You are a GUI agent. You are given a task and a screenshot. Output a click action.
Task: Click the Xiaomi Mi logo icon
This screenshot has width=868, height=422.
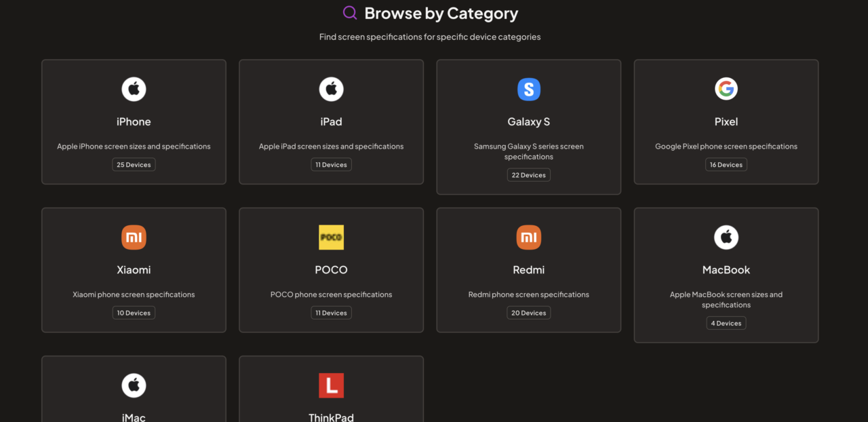click(134, 237)
